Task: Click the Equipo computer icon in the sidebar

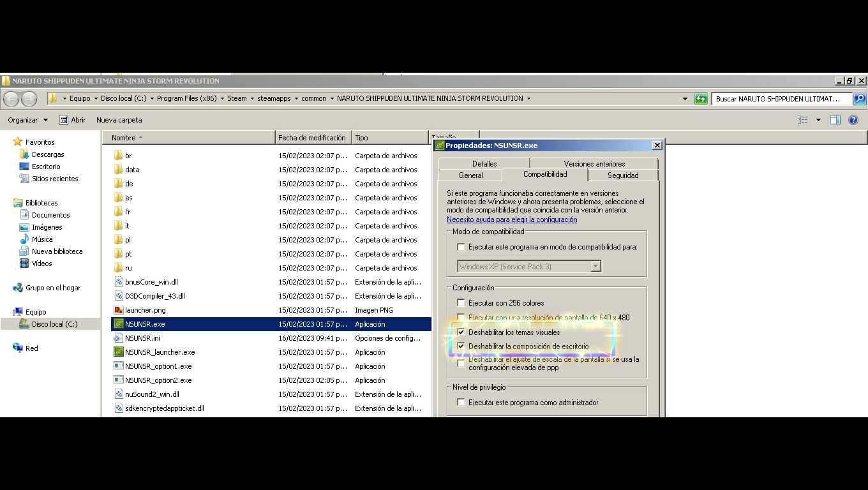Action: pos(17,312)
